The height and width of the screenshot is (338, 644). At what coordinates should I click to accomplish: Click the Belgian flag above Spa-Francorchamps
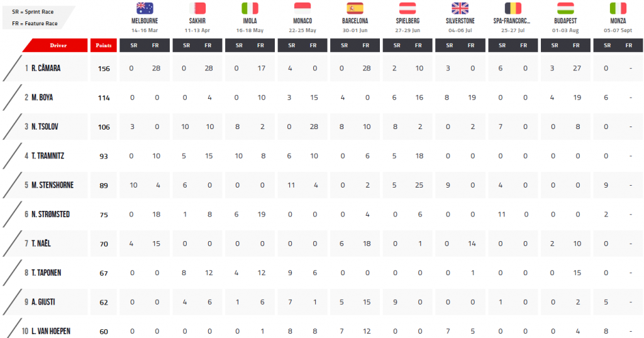[513, 8]
